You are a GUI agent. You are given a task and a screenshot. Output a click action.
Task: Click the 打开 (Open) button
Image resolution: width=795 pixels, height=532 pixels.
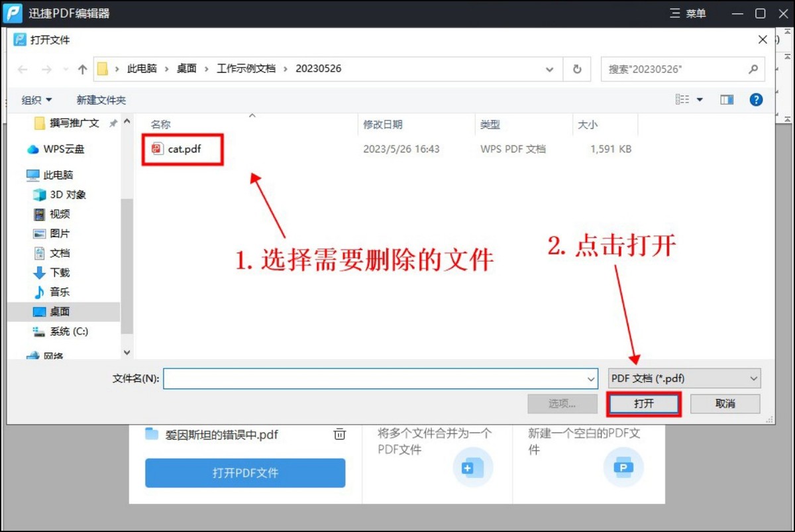coord(643,403)
